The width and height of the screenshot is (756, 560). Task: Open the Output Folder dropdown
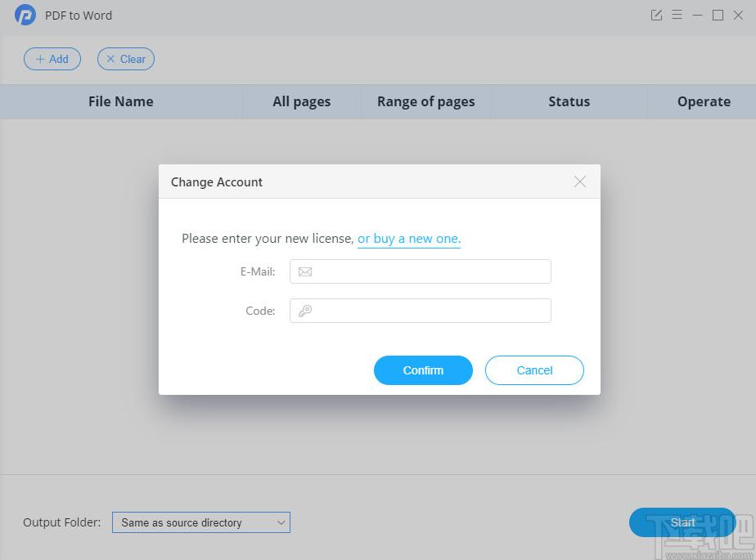coord(201,522)
